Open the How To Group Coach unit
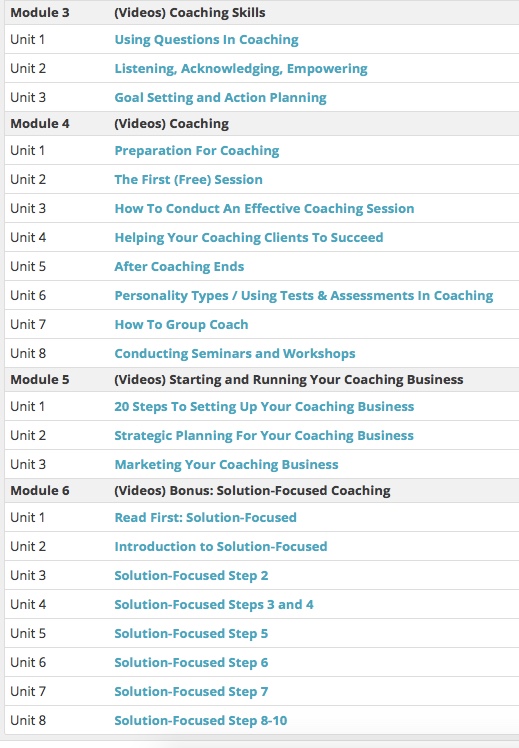Viewport: 519px width, 748px height. pyautogui.click(x=181, y=325)
